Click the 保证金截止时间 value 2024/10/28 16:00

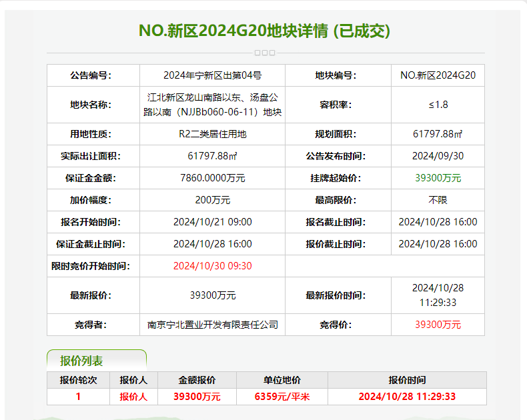212,244
